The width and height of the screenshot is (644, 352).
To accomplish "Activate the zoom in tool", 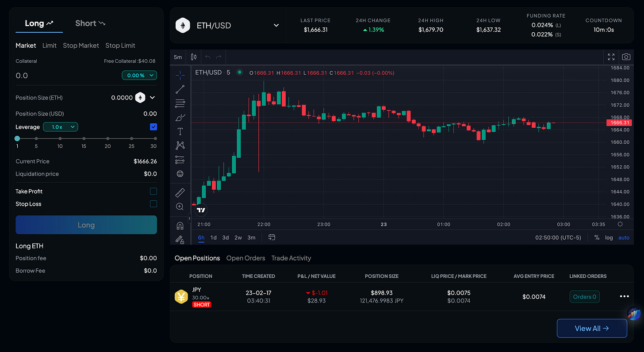I will click(x=180, y=207).
